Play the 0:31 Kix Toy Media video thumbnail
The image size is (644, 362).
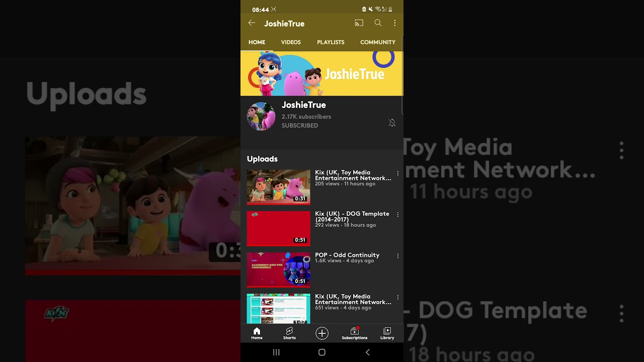(278, 187)
